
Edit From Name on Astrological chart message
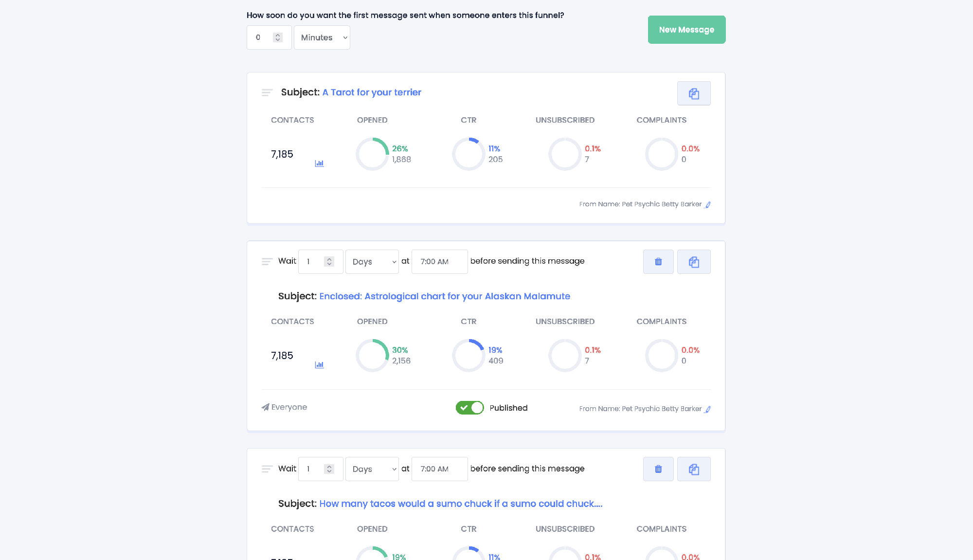tap(708, 409)
